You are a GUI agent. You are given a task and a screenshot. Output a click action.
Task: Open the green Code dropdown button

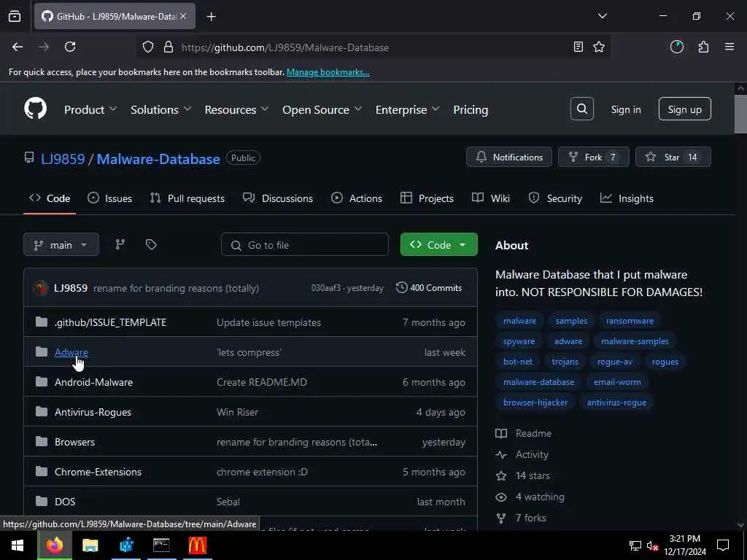coord(438,244)
